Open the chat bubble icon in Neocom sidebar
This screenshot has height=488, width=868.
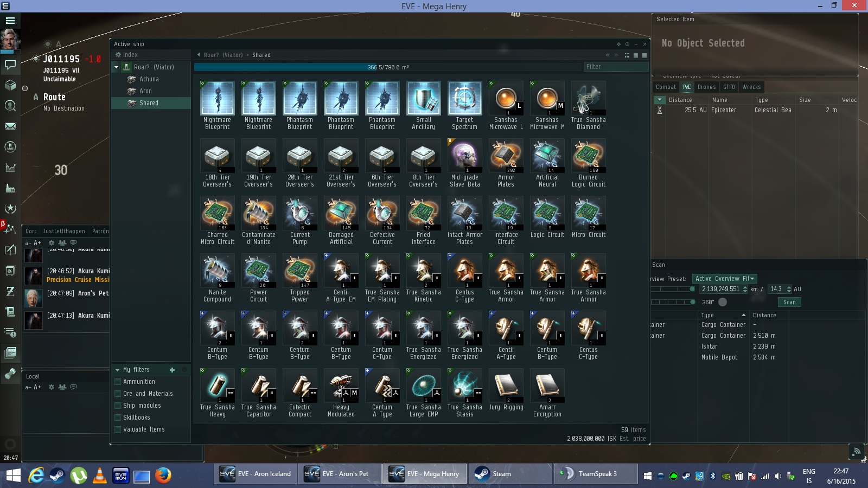point(10,65)
